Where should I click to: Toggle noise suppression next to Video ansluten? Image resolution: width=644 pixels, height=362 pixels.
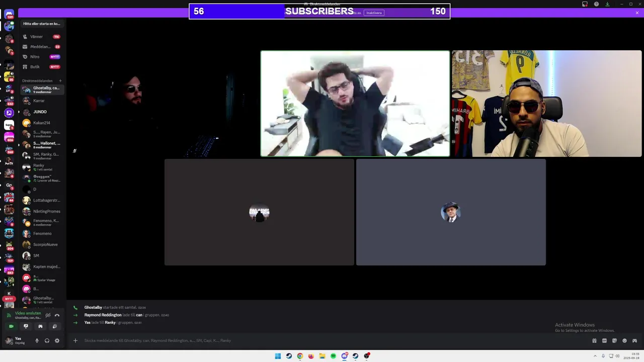(x=48, y=315)
